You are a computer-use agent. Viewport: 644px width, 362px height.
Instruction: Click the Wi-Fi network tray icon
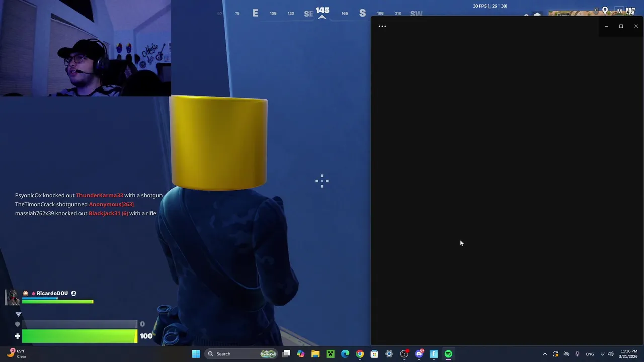pyautogui.click(x=603, y=354)
